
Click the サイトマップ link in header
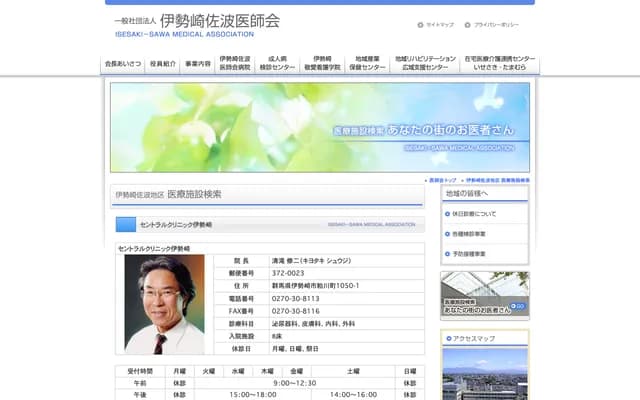[436, 25]
